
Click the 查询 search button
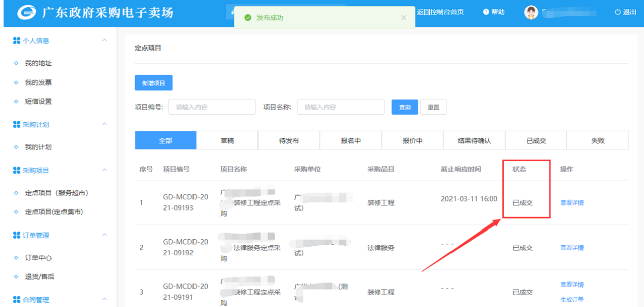[404, 107]
